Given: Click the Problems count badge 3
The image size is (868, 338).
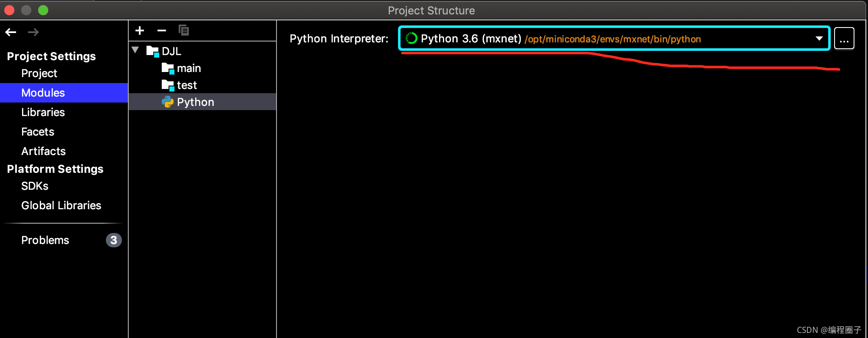Looking at the screenshot, I should click(113, 240).
